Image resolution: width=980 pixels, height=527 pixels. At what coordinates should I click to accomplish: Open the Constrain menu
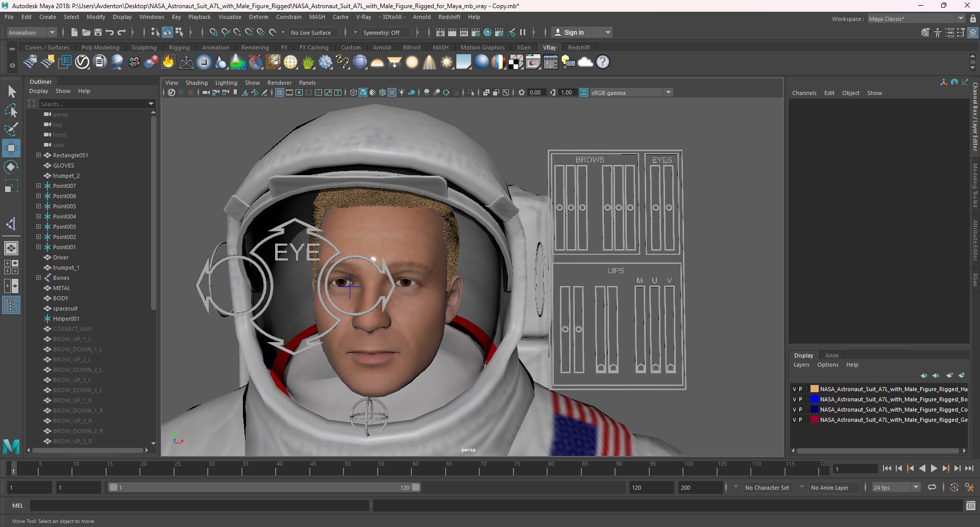[x=289, y=17]
